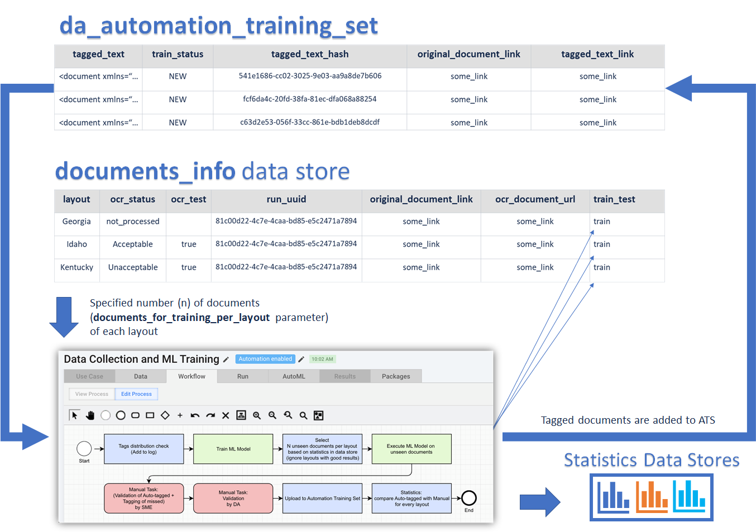Select the 'N unseen documents per layout' task
This screenshot has height=532, width=756.
pos(323,449)
